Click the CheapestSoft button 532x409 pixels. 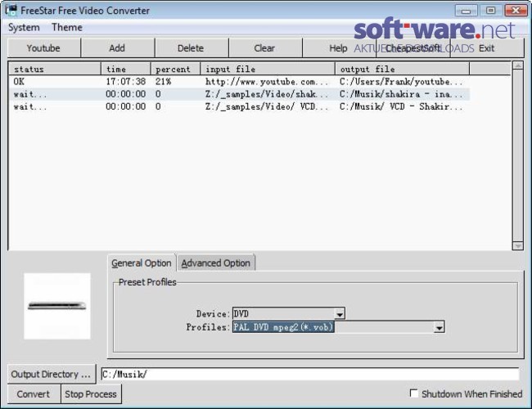point(413,48)
